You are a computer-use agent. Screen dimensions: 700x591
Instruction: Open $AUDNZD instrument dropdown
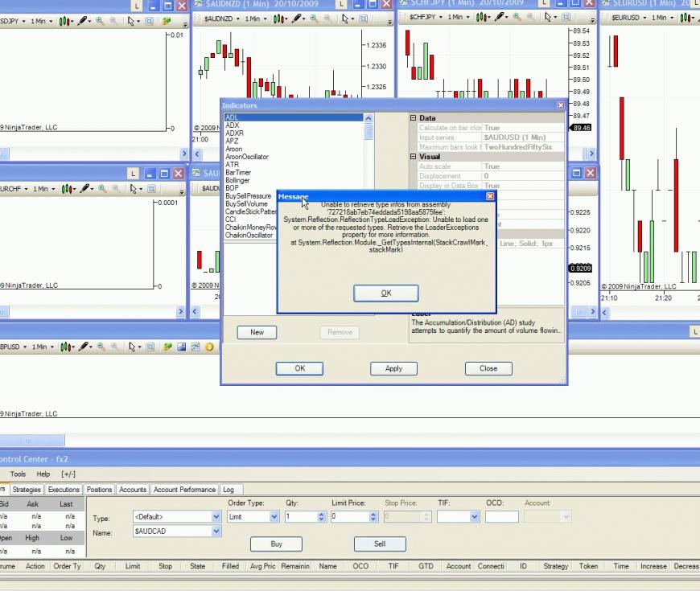pyautogui.click(x=237, y=18)
